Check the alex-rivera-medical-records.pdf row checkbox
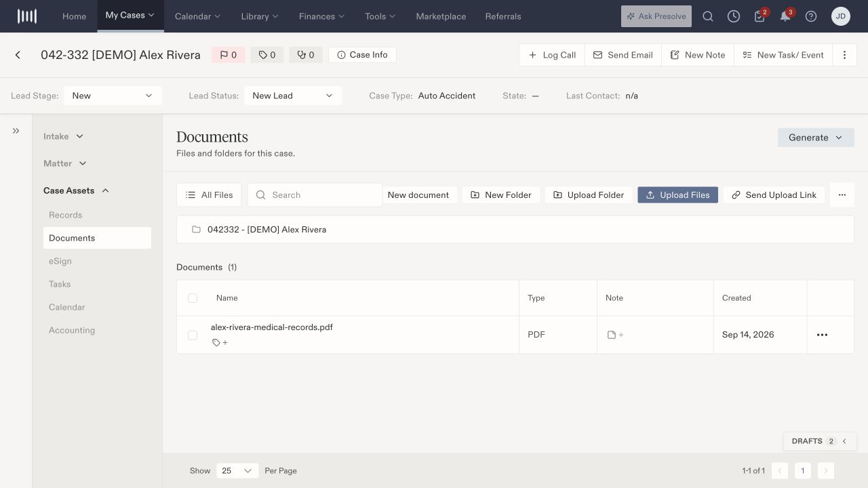868x488 pixels. point(193,335)
